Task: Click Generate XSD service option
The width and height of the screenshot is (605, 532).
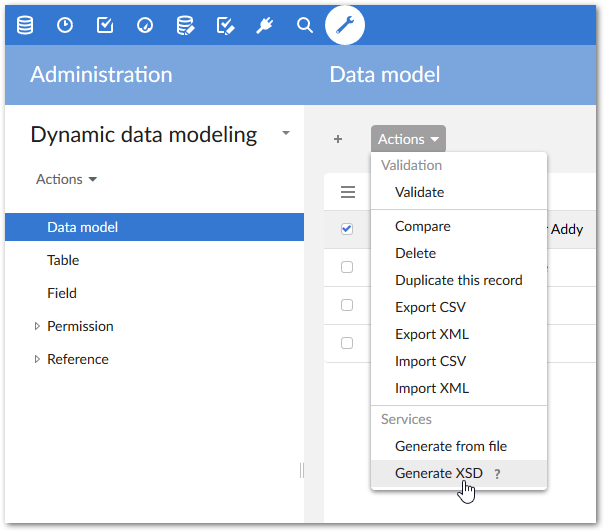Action: pyautogui.click(x=438, y=473)
